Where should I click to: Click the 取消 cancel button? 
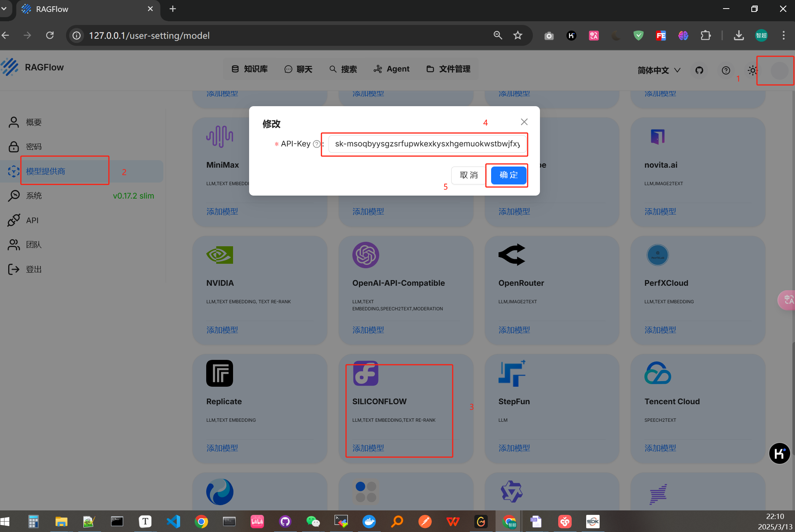(x=468, y=175)
